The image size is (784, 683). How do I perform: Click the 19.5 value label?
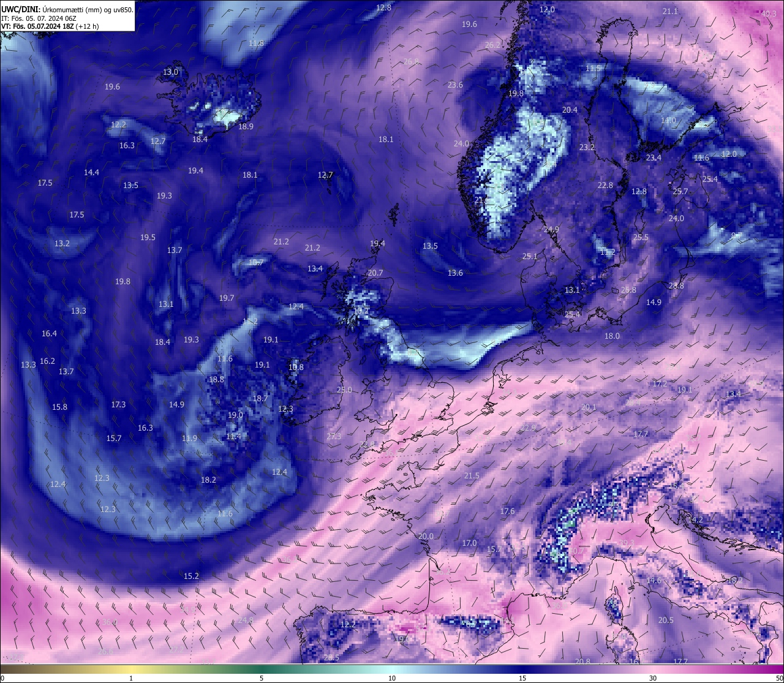click(148, 238)
